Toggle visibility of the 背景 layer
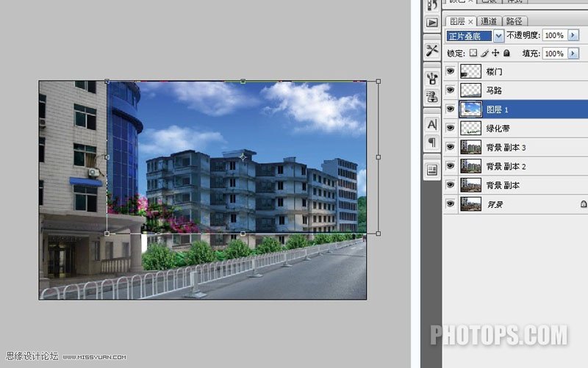 450,203
